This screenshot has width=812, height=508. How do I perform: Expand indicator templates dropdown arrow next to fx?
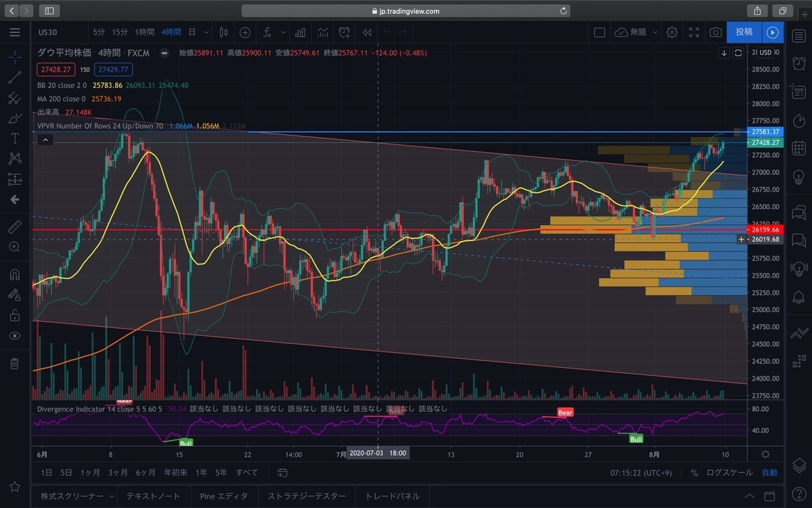284,32
